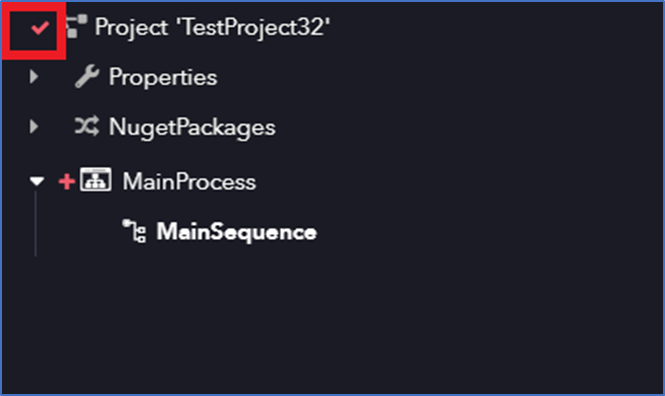
Task: Collapse the MainProcess node arrow
Action: pyautogui.click(x=37, y=181)
